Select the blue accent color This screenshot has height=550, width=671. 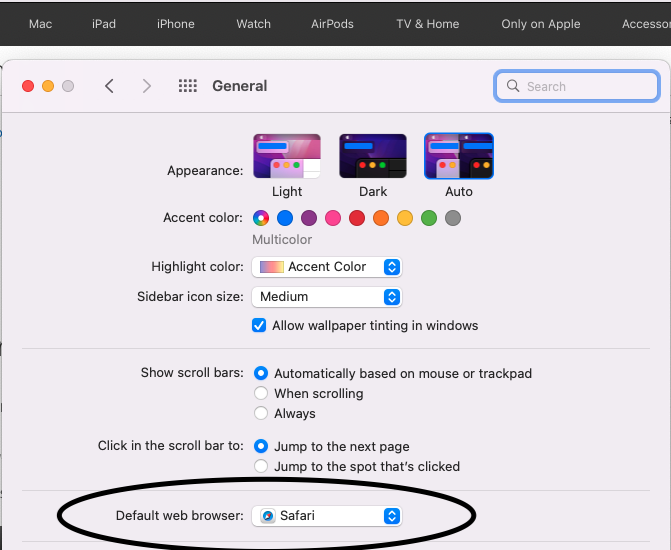285,218
